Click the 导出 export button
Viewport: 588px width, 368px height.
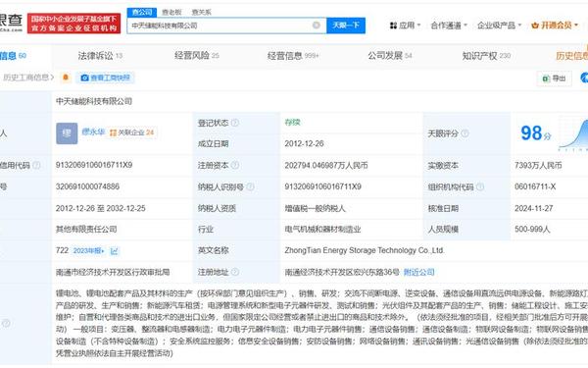554,79
